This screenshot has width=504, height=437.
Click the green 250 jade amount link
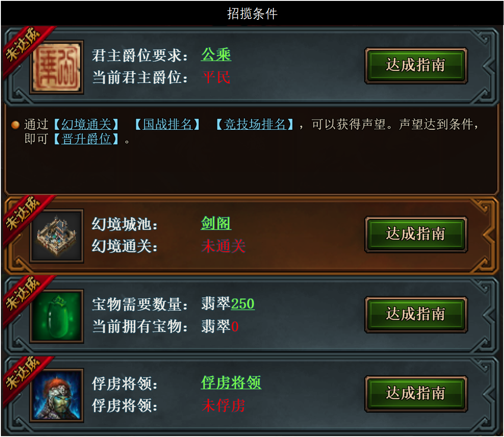pos(243,304)
